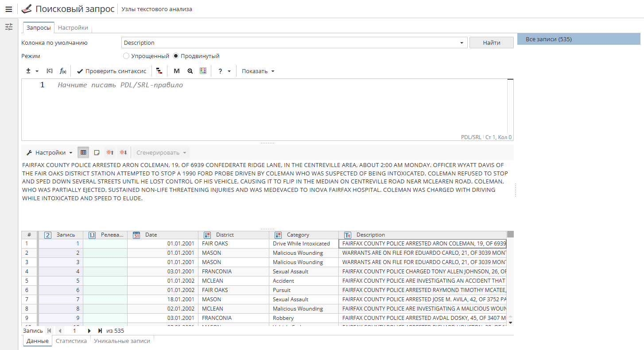The width and height of the screenshot is (644, 350).
Task: Click the filter sliders icon in left sidebar
Action: 9,27
